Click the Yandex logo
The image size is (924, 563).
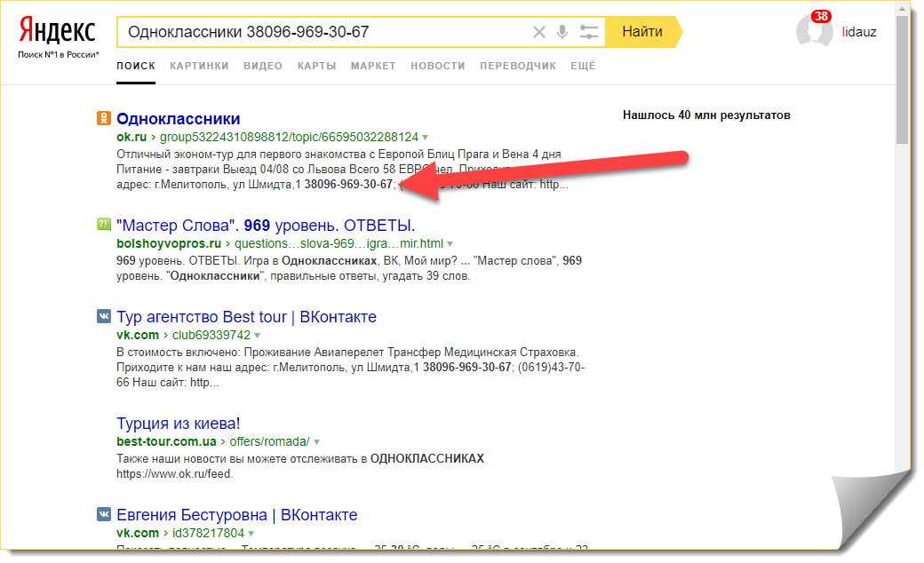57,30
